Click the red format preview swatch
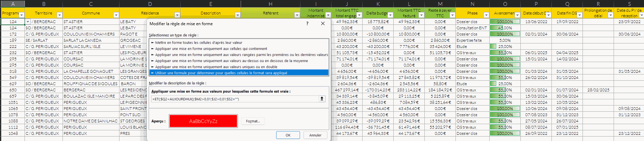The width and height of the screenshot is (644, 141). coord(203,121)
